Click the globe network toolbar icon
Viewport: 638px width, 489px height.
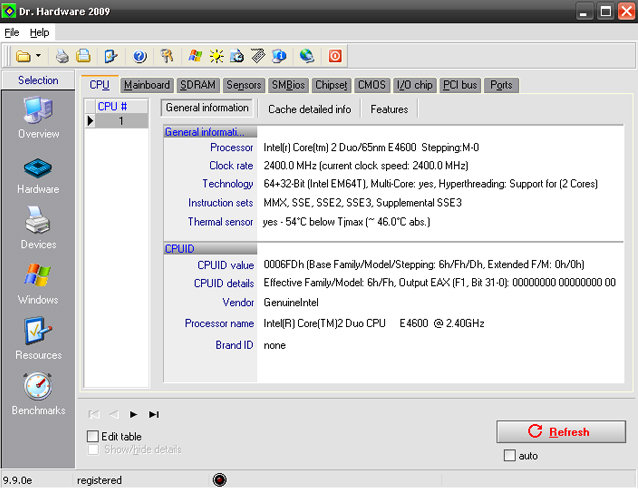coord(307,56)
